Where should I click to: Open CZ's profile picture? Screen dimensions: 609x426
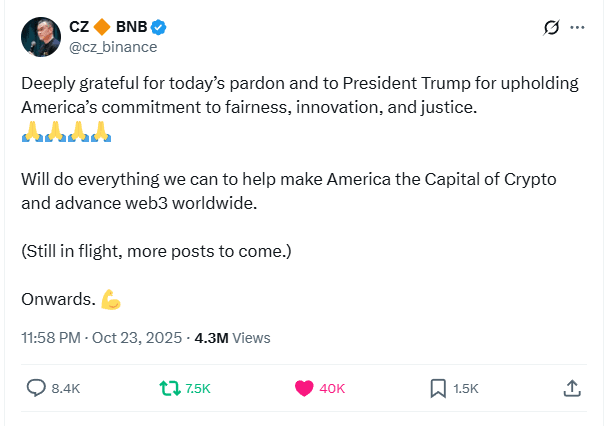click(40, 36)
